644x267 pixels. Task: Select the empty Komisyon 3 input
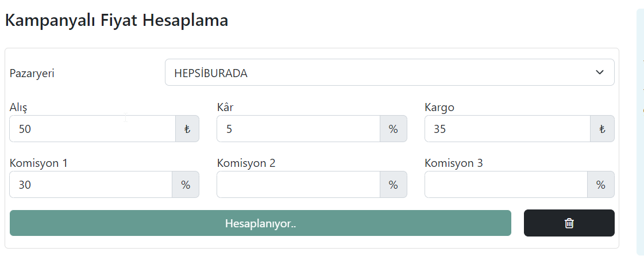tap(506, 185)
